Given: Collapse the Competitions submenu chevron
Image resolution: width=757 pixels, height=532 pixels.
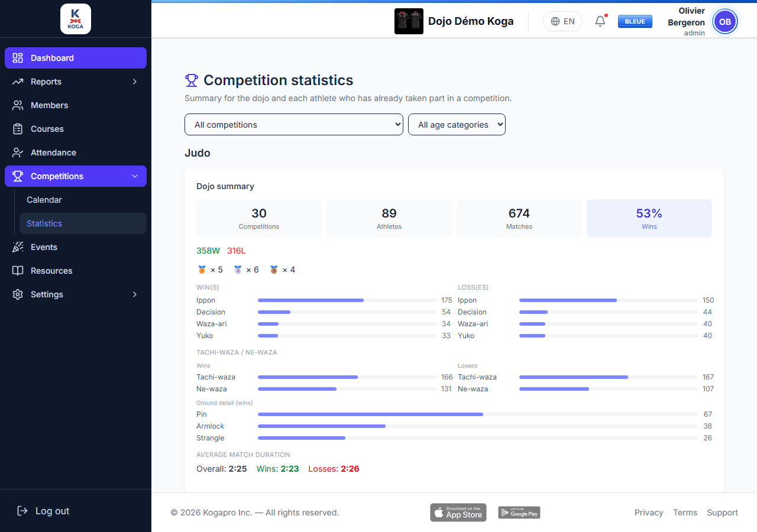Looking at the screenshot, I should click(x=135, y=176).
